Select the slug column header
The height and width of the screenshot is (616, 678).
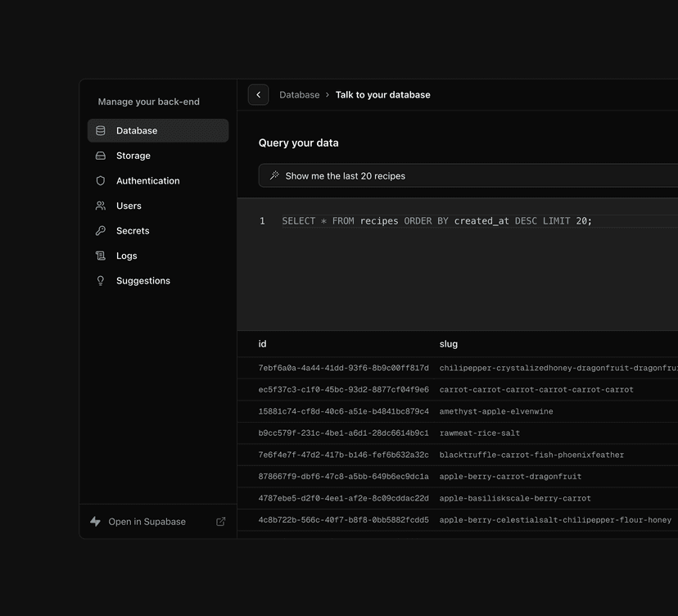[447, 344]
